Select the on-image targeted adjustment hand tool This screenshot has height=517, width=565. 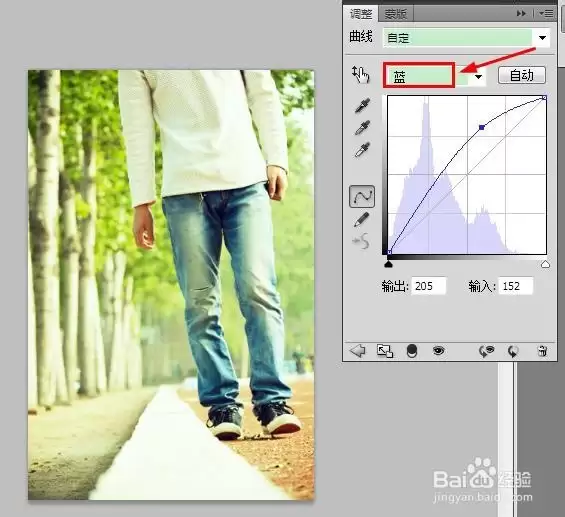pos(361,75)
